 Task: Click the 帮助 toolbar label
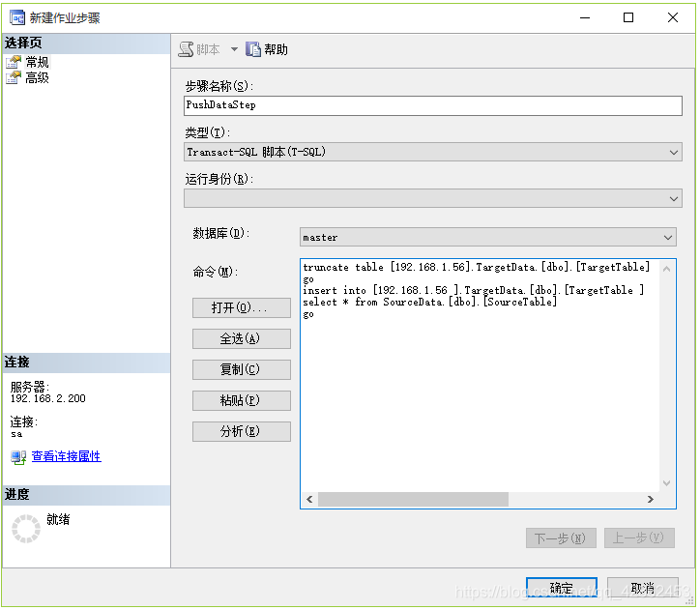pyautogui.click(x=276, y=49)
